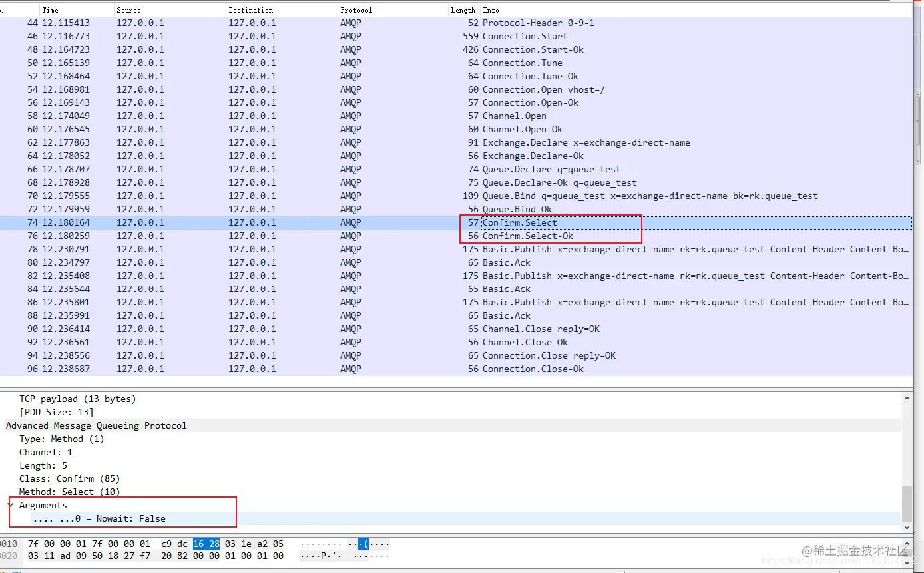This screenshot has height=573, width=924.
Task: Select the Channel.Close-Ok packet row
Action: (x=456, y=342)
